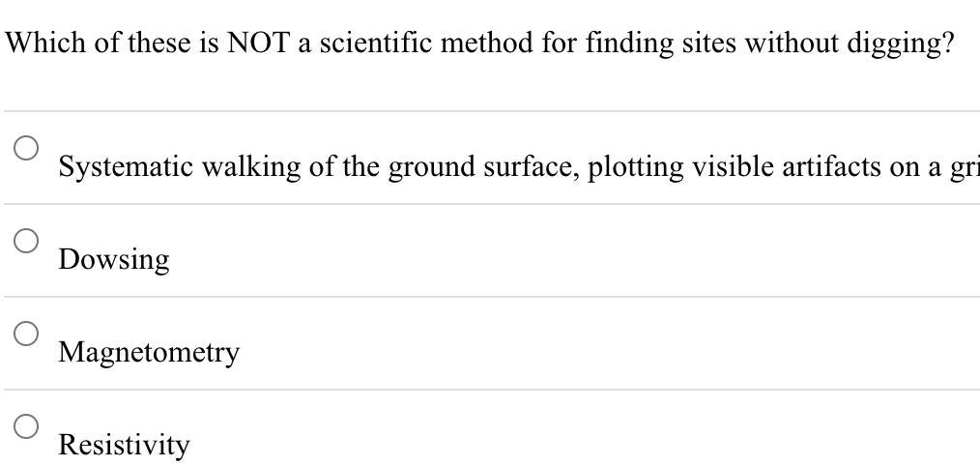Pick the Systematic walking radio button
This screenshot has height=466, width=980.
pyautogui.click(x=26, y=148)
